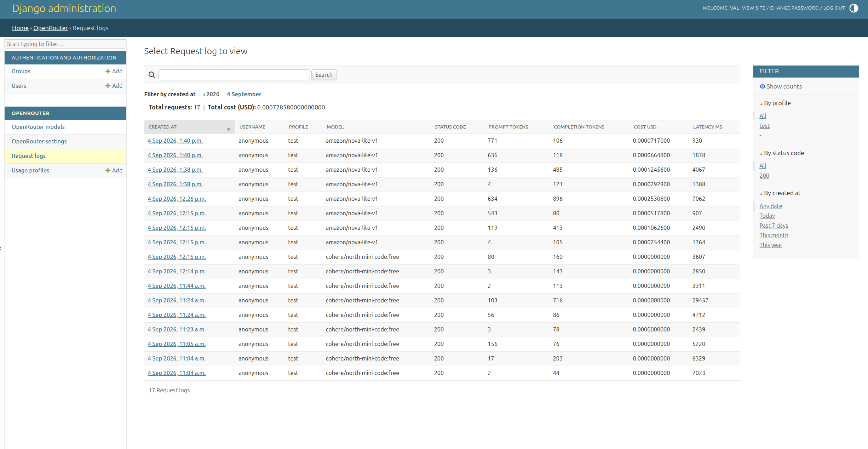Focus the request log search field
Viewport: 868px width, 449px height.
pyautogui.click(x=234, y=75)
